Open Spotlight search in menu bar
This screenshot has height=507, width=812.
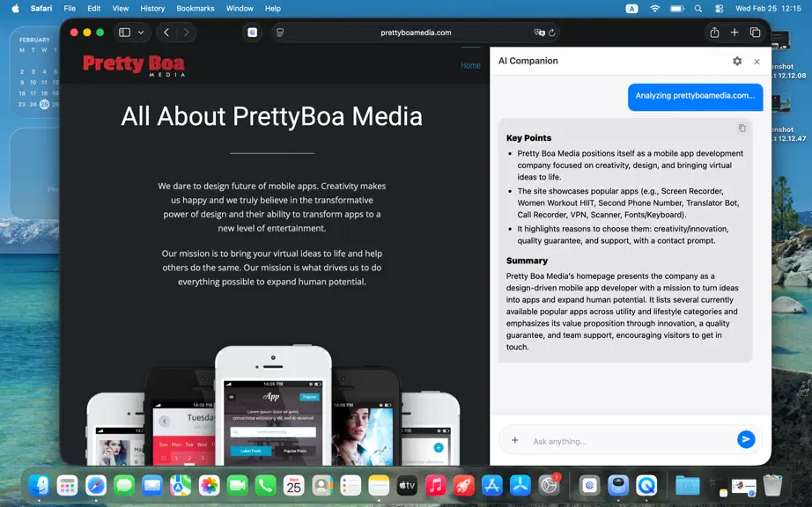coord(698,8)
